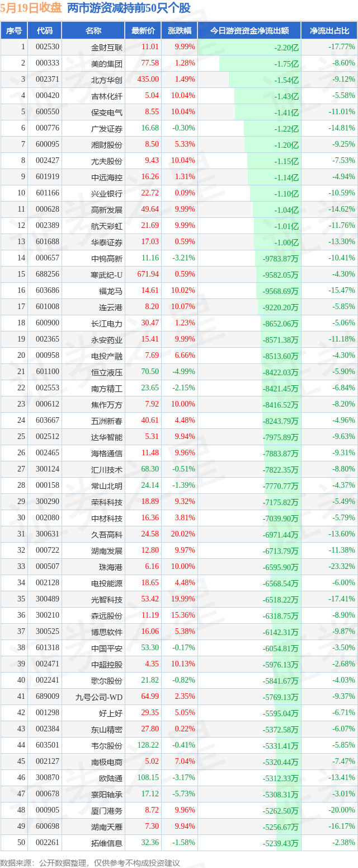Click outflow ratio -23.32%

tap(341, 567)
